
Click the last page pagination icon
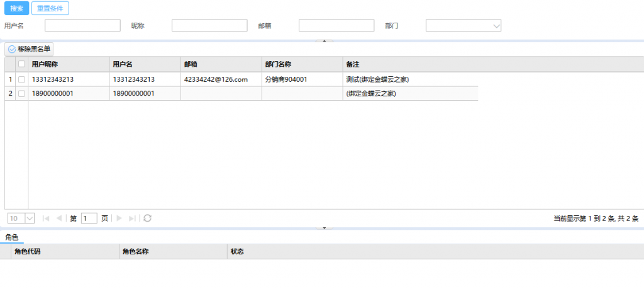point(132,218)
